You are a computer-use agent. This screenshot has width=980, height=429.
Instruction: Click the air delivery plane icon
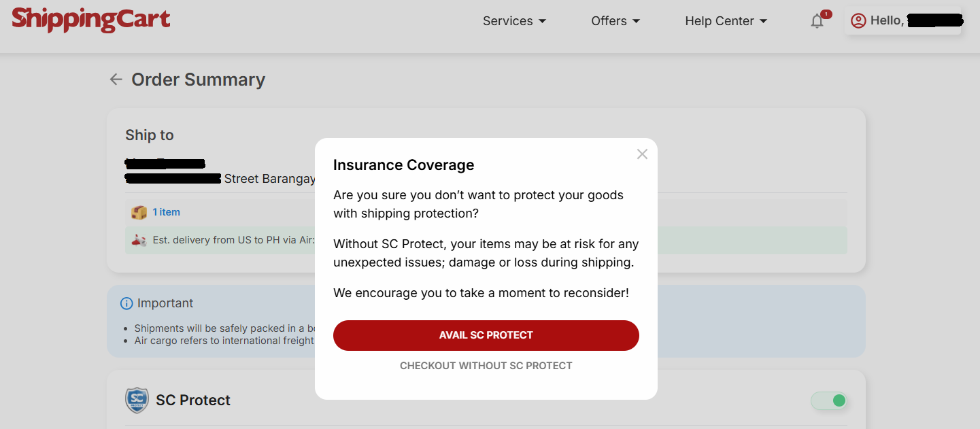(139, 240)
